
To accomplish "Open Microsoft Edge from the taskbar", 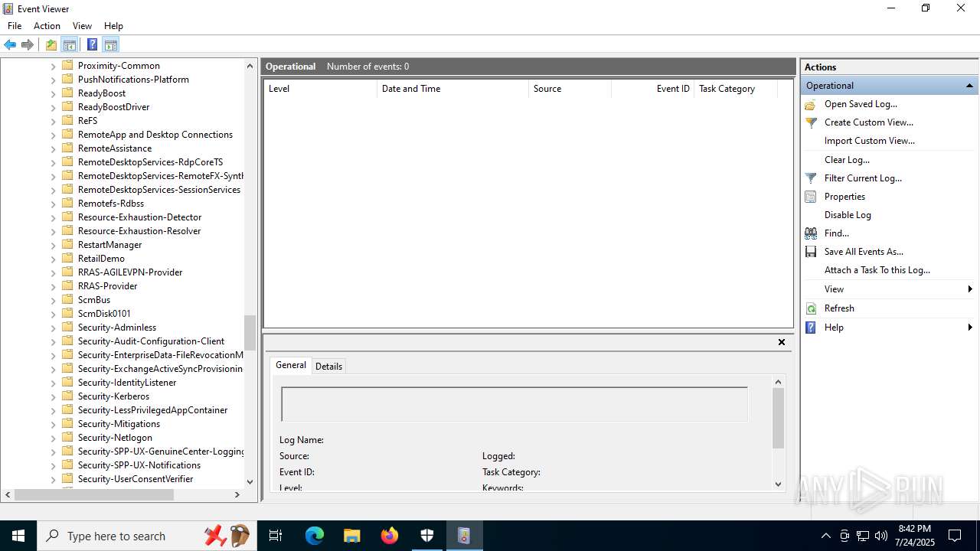I will pyautogui.click(x=315, y=536).
